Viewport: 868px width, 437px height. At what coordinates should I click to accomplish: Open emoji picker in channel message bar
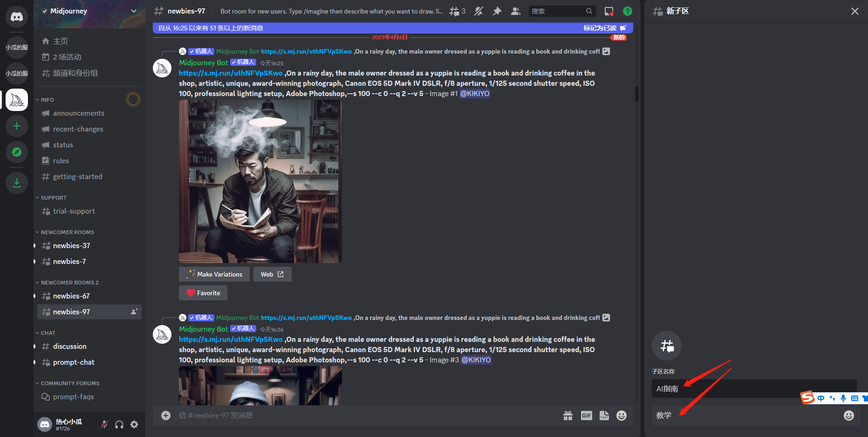point(622,416)
